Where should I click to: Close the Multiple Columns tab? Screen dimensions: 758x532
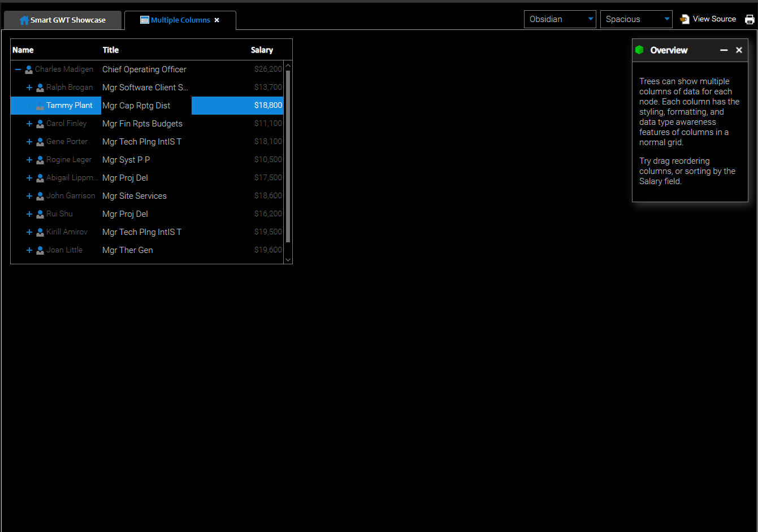point(216,20)
